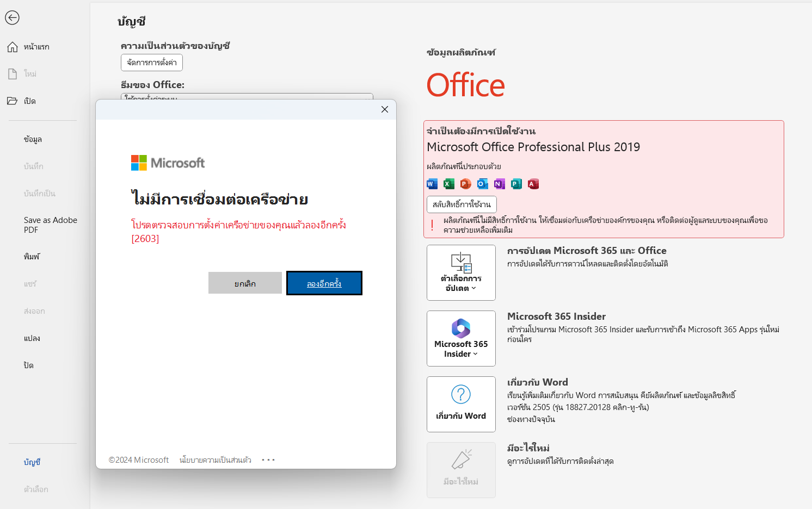Click the version 2505 build text
Image resolution: width=812 pixels, height=509 pixels.
click(x=578, y=407)
